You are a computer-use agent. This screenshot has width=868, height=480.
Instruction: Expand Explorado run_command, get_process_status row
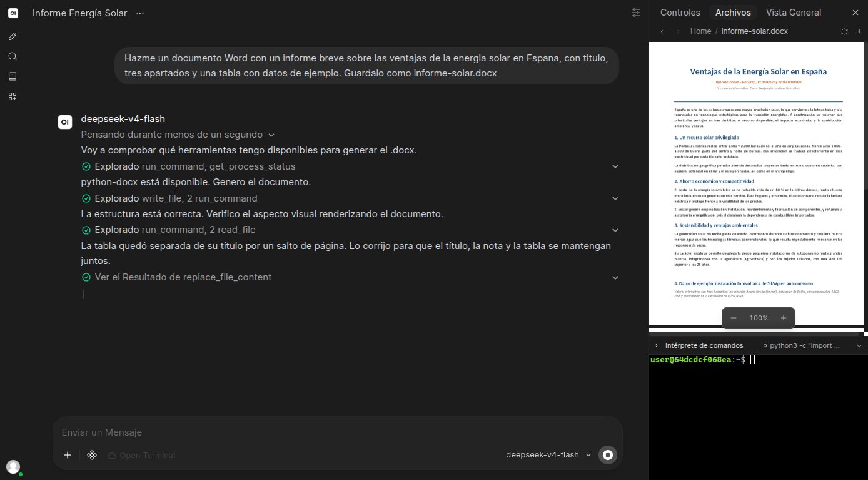(x=350, y=166)
